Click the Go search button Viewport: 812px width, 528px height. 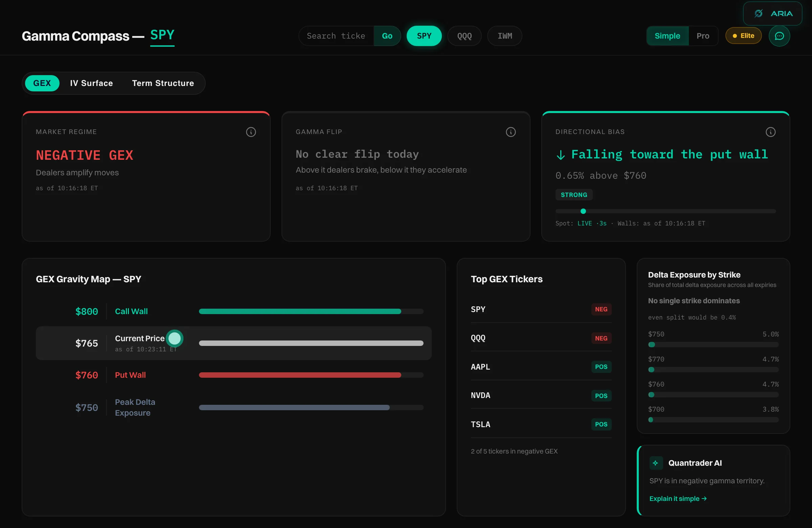point(387,36)
